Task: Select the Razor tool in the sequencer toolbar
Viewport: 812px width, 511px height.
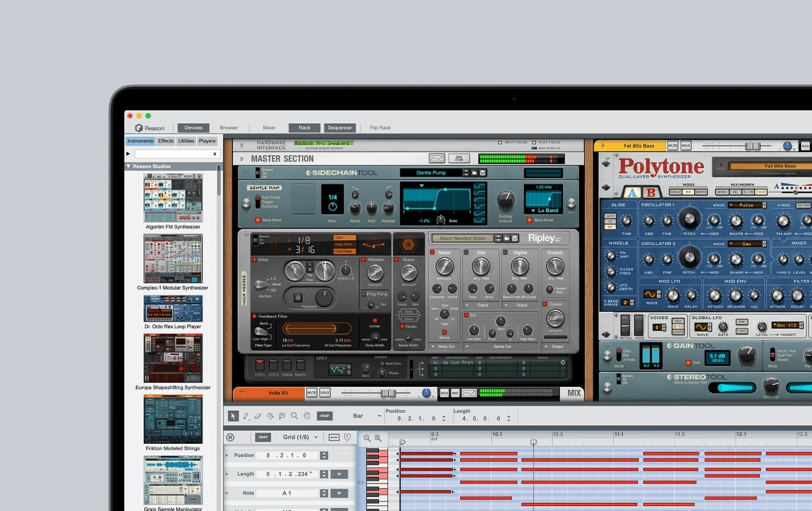Action: (270, 416)
